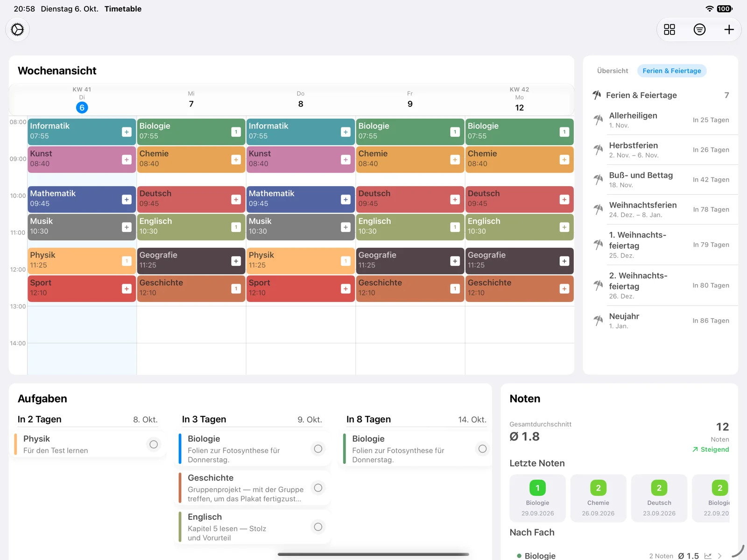
Task: Open the Buß- und Bettag holiday entry
Action: tap(661, 180)
